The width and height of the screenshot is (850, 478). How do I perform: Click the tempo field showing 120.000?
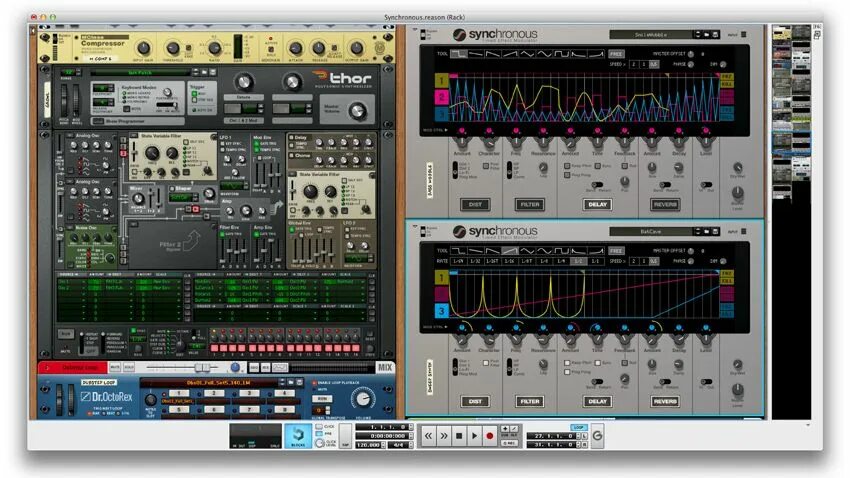370,444
